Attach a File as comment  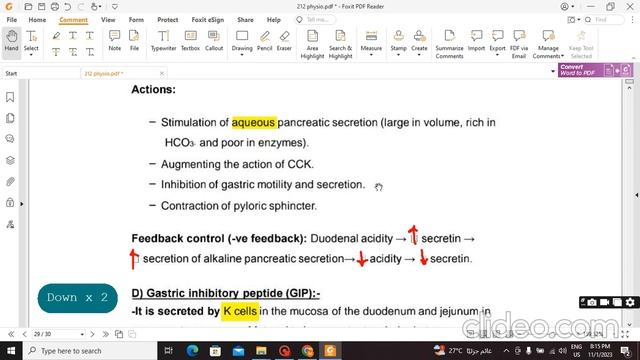click(134, 41)
